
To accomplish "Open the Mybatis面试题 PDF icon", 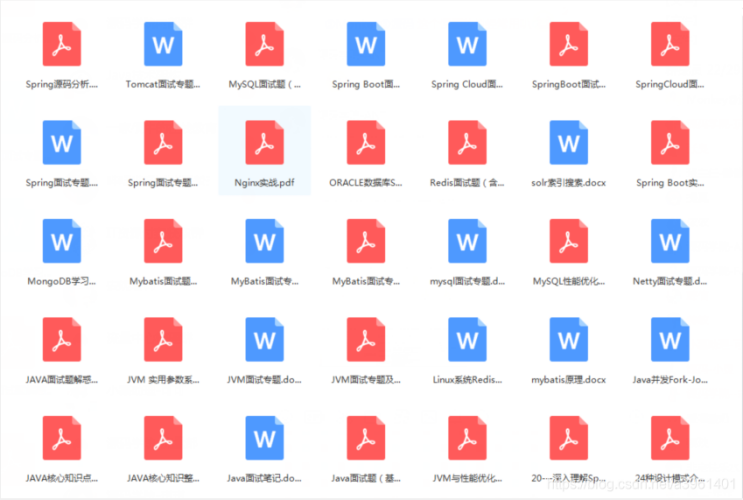I will [x=163, y=241].
